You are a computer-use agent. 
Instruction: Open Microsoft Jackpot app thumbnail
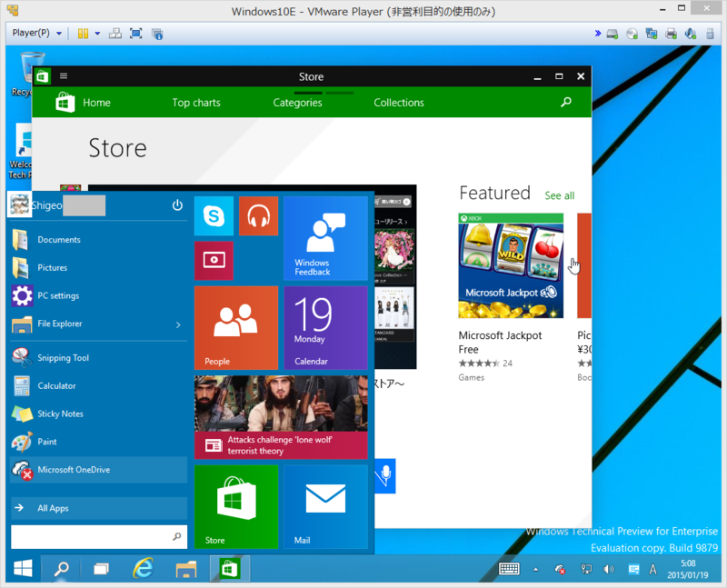pyautogui.click(x=511, y=265)
